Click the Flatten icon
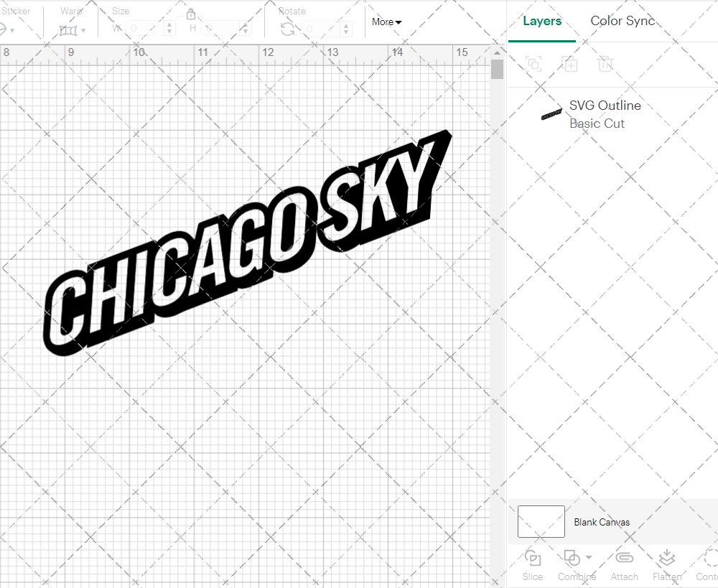Screen dimensions: 718x588 tap(666, 559)
